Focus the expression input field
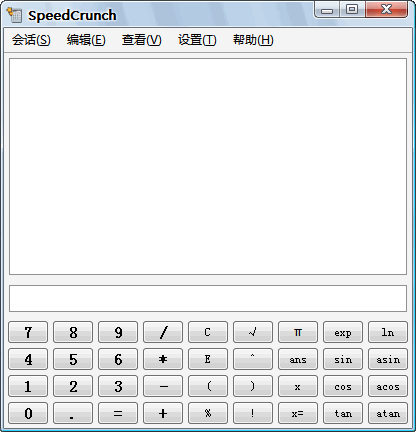The width and height of the screenshot is (416, 432). [208, 298]
